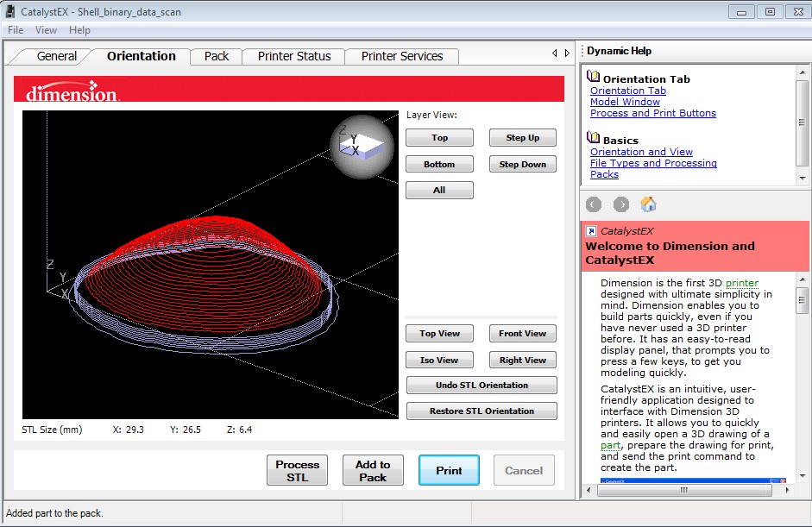Minimize the CatalystEX window

tap(741, 11)
